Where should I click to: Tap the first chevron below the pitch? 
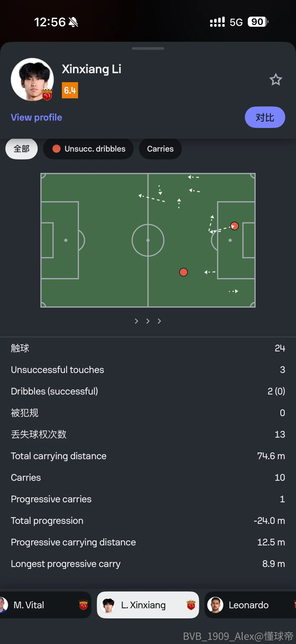(x=136, y=321)
